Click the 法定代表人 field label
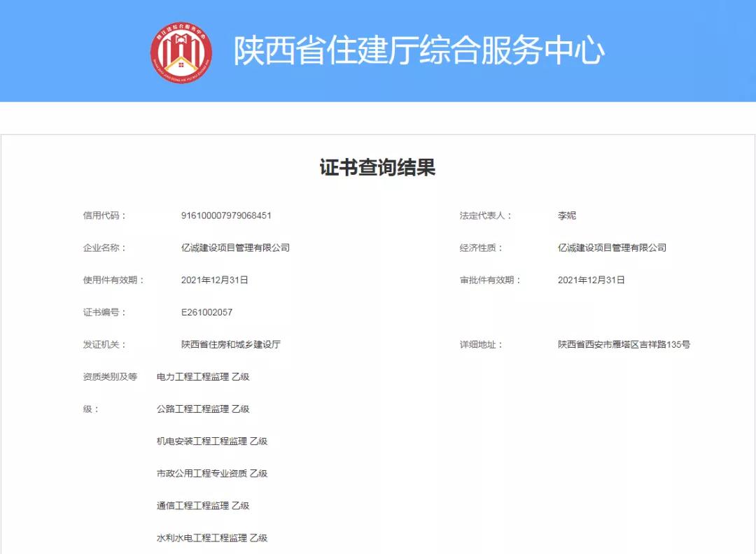 (x=485, y=214)
